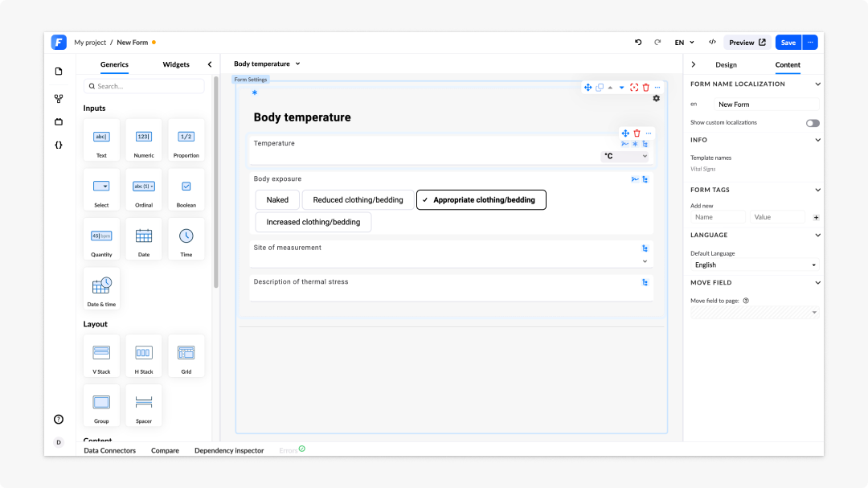Viewport: 868px width, 488px height.
Task: Redo the last undone change
Action: pos(657,42)
